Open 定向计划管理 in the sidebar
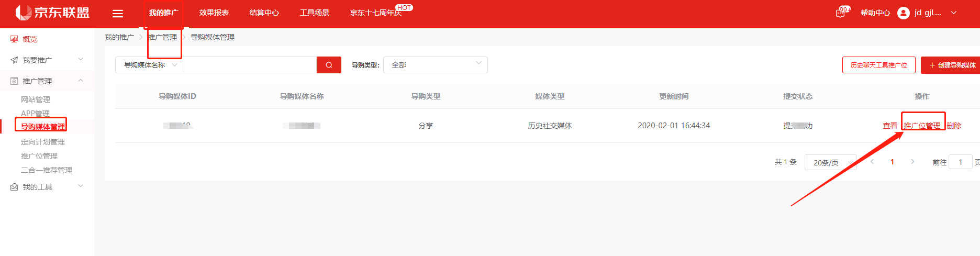This screenshot has width=980, height=256. point(43,142)
